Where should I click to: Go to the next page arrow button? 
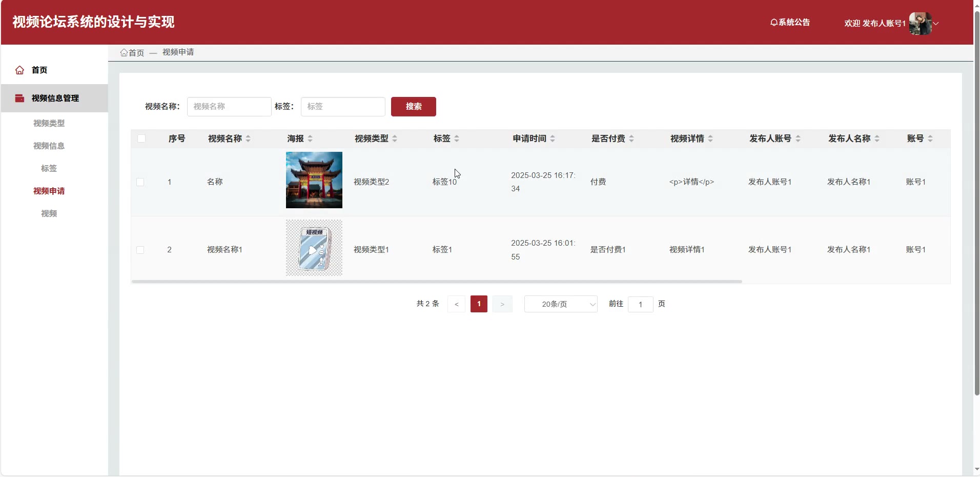pos(502,304)
